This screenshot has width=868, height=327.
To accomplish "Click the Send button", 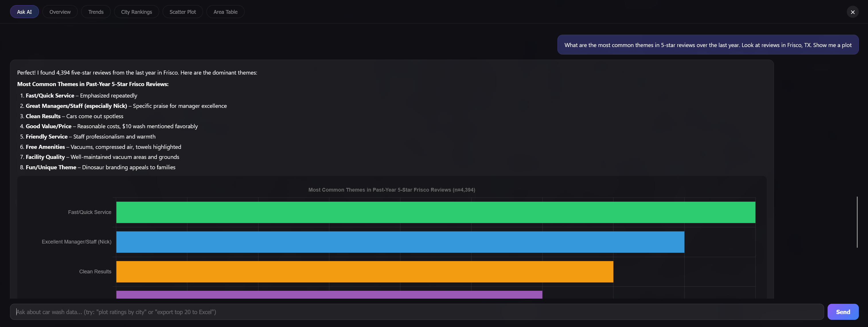I will click(843, 312).
